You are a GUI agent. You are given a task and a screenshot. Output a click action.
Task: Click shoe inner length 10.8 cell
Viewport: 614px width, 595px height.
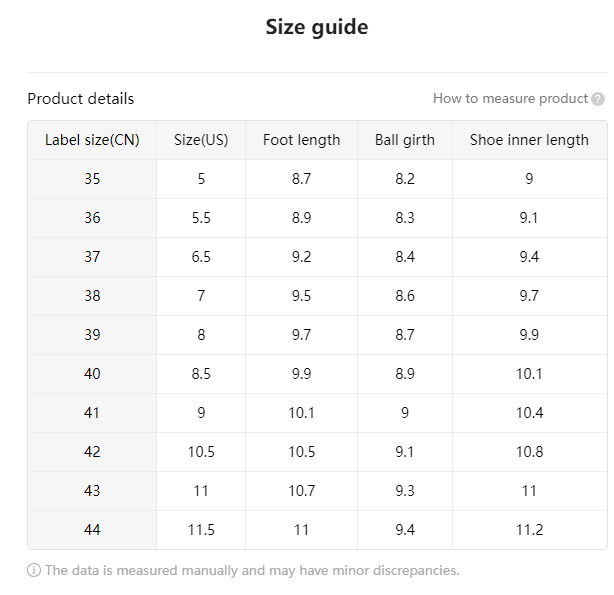point(529,452)
